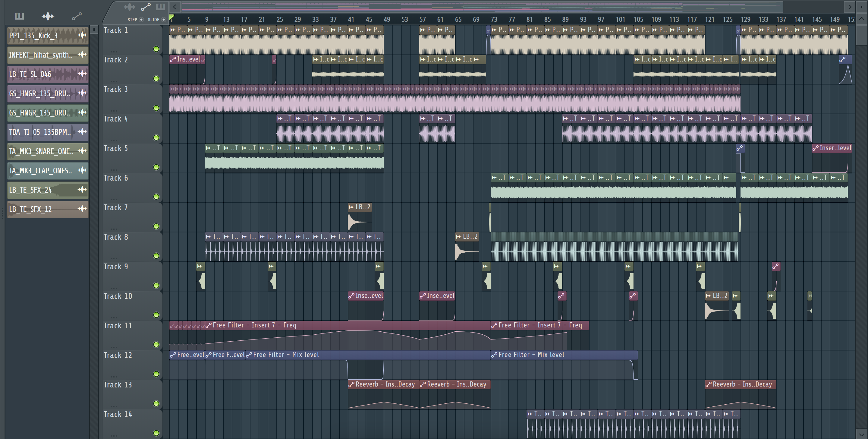The width and height of the screenshot is (868, 439).
Task: Select the Track 1 header
Action: coord(132,39)
